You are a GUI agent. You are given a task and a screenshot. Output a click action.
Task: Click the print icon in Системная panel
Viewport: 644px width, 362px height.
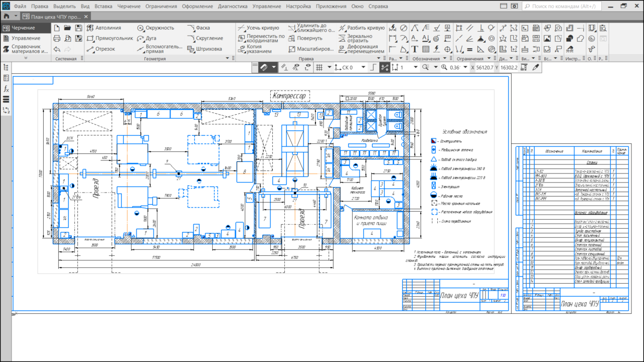[x=57, y=38]
